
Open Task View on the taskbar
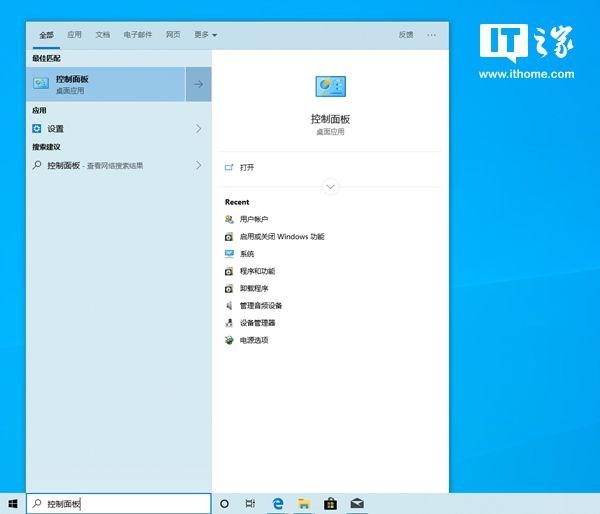pyautogui.click(x=250, y=504)
